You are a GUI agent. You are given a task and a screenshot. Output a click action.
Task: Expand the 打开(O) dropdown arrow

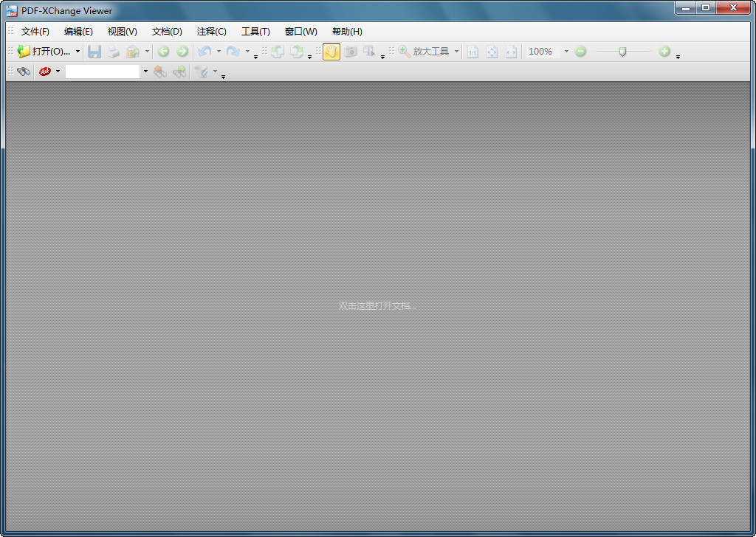[x=78, y=51]
